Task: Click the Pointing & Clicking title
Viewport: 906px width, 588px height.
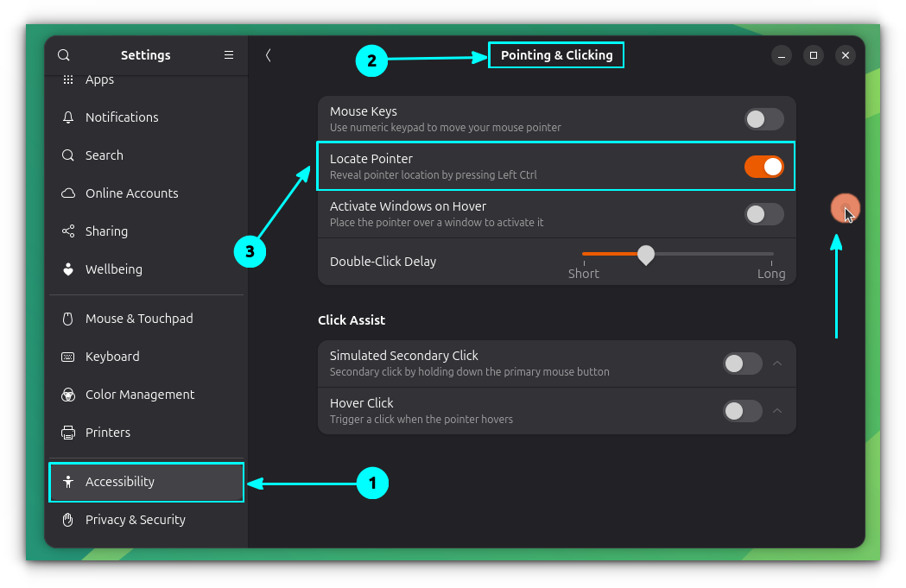Action: [x=556, y=55]
